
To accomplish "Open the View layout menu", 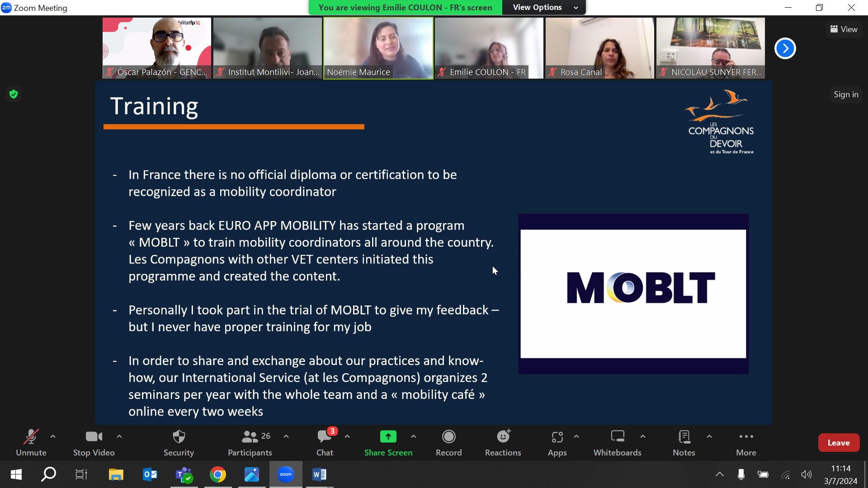I will tap(844, 29).
